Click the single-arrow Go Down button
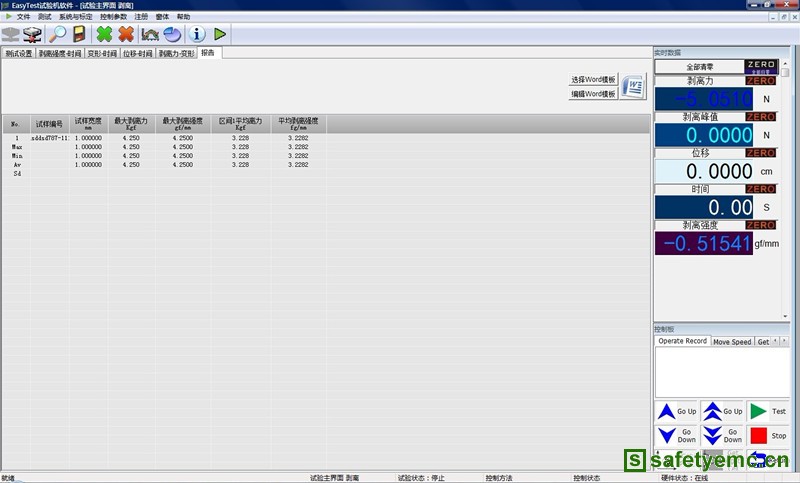 pos(677,436)
